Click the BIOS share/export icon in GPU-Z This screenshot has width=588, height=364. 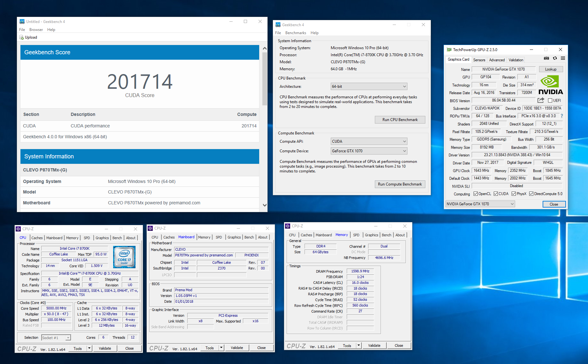pyautogui.click(x=541, y=100)
